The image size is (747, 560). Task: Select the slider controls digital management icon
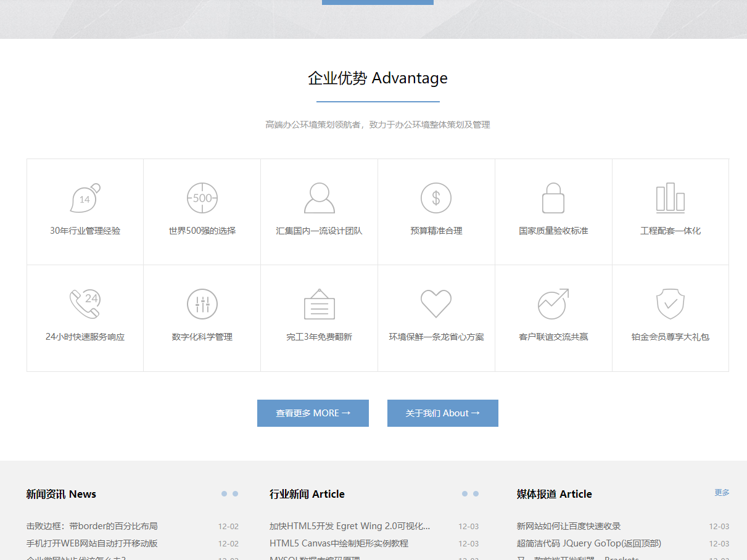coord(202,304)
